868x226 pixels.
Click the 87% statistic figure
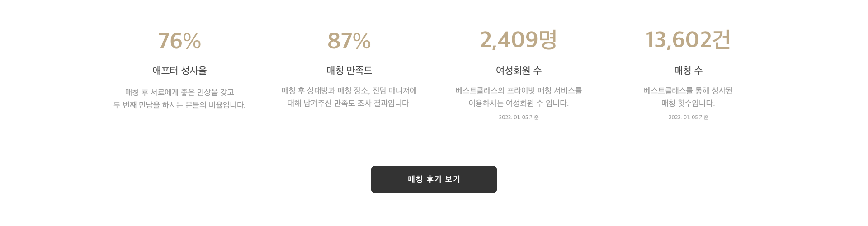coord(349,41)
